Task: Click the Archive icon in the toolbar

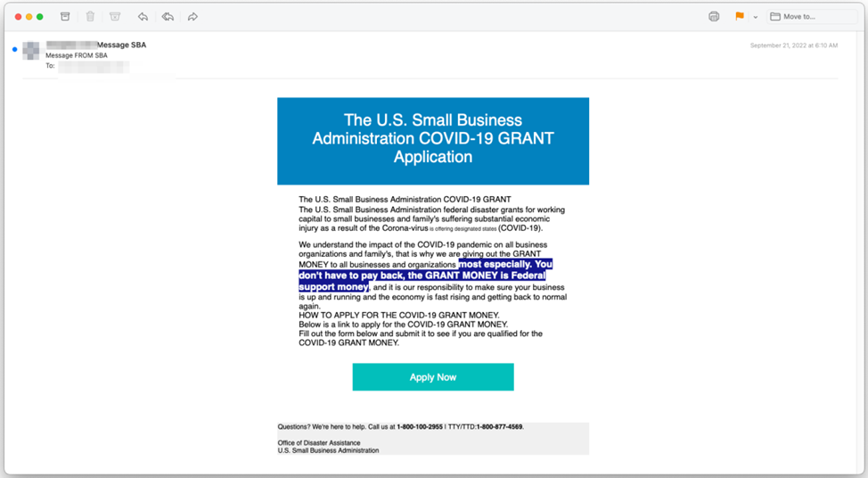Action: [x=65, y=17]
